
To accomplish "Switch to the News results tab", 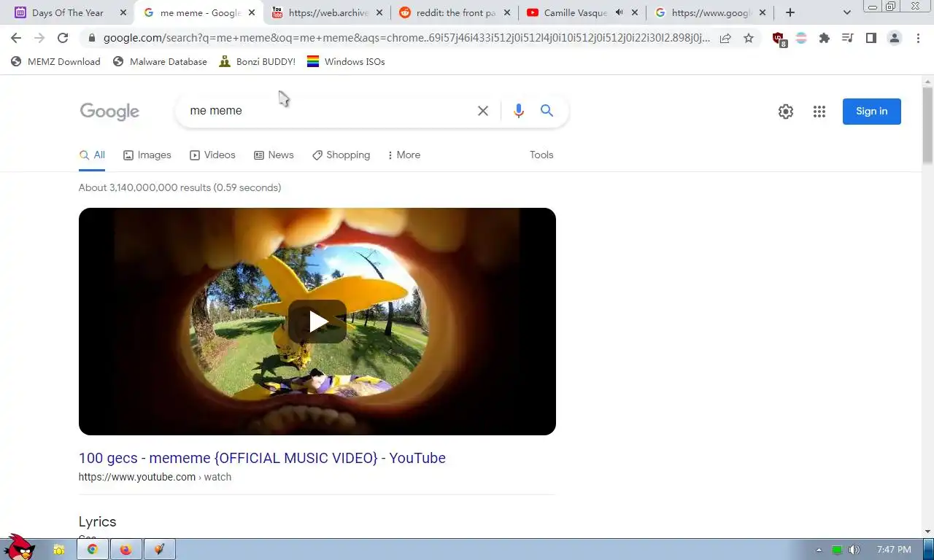I will point(274,155).
